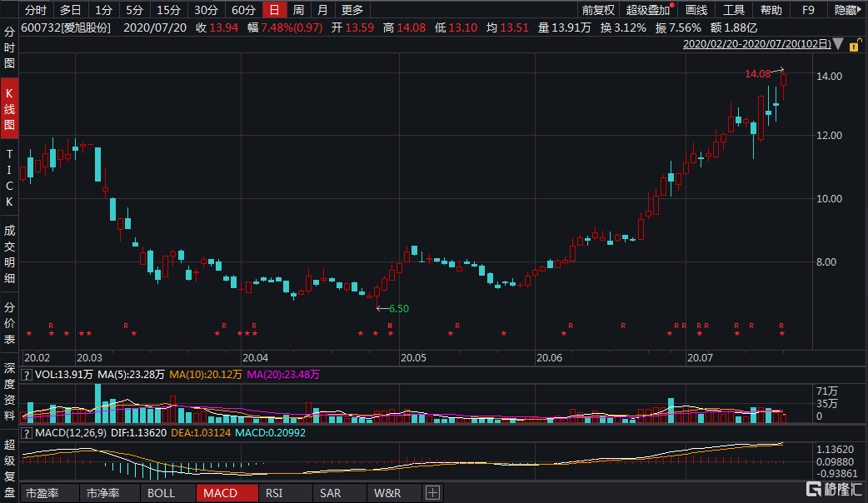Image resolution: width=868 pixels, height=503 pixels.
Task: Click the DEA:1.03124 value
Action: (x=201, y=433)
